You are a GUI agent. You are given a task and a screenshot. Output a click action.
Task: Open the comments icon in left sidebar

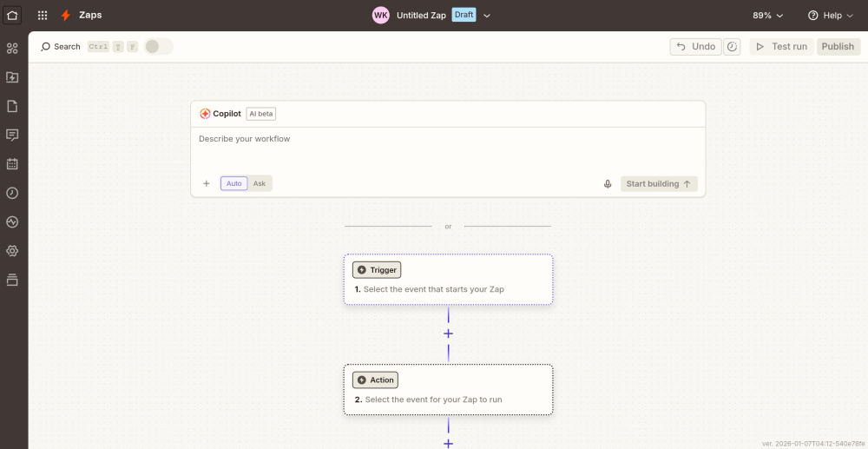[x=12, y=135]
